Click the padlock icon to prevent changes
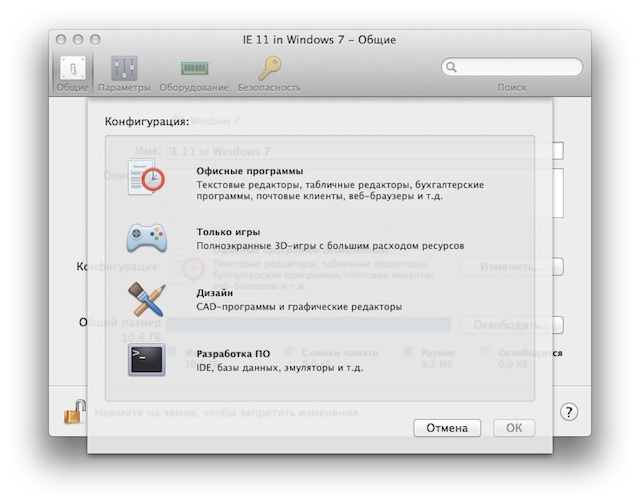 pyautogui.click(x=75, y=412)
